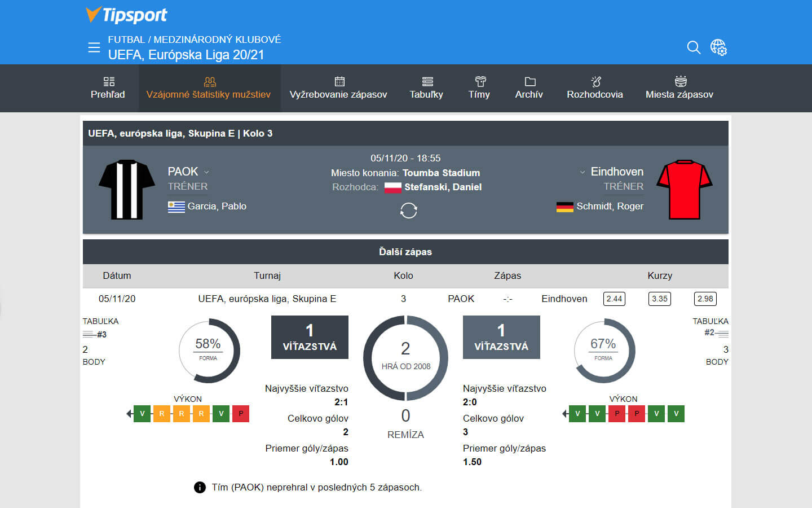Select odds 2.98 for Eindhoven win

(705, 299)
